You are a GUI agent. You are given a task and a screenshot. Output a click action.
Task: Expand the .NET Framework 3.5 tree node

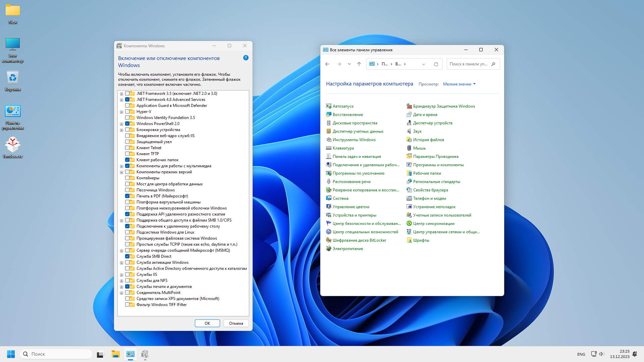click(121, 94)
